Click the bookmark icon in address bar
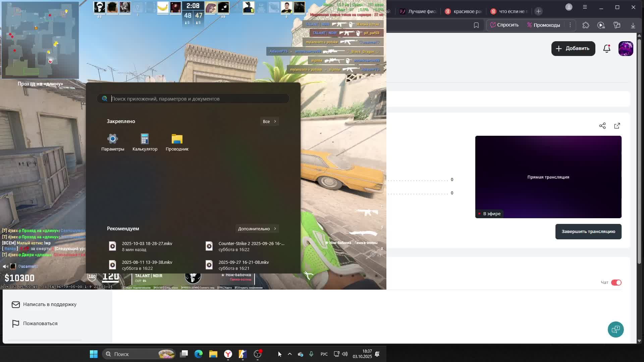This screenshot has width=644, height=362. 476,25
